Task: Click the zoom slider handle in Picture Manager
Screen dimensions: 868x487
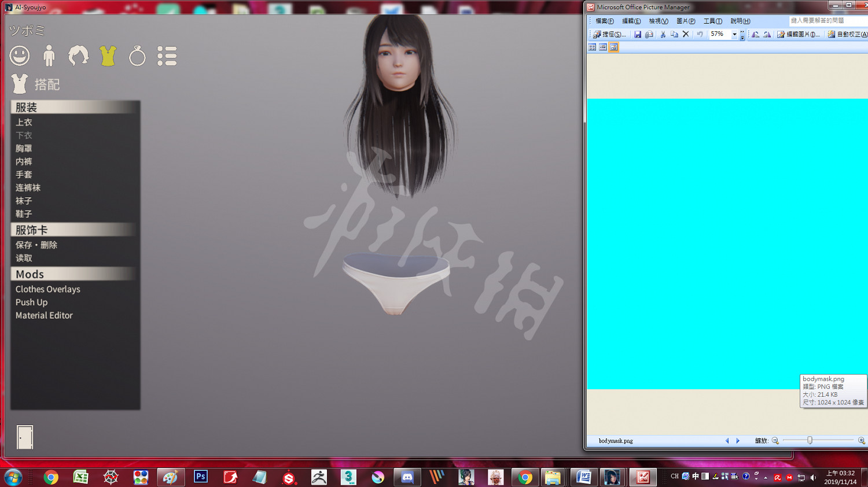Action: tap(810, 441)
